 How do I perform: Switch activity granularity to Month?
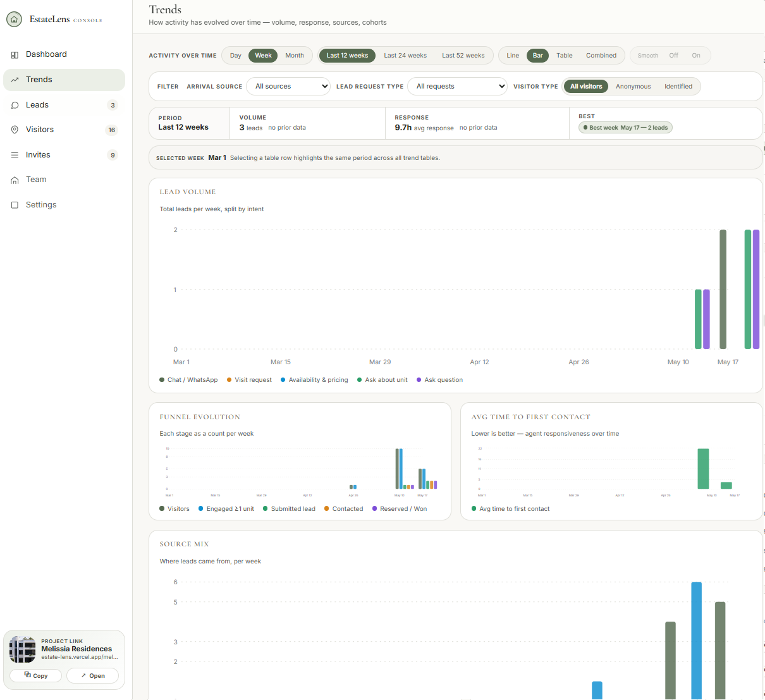(x=295, y=56)
